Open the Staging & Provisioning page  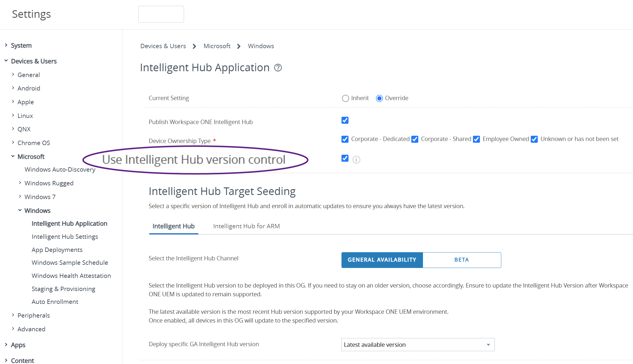pos(63,289)
